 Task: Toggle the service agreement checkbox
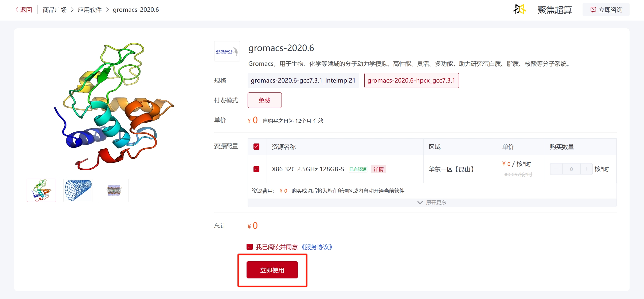click(250, 247)
